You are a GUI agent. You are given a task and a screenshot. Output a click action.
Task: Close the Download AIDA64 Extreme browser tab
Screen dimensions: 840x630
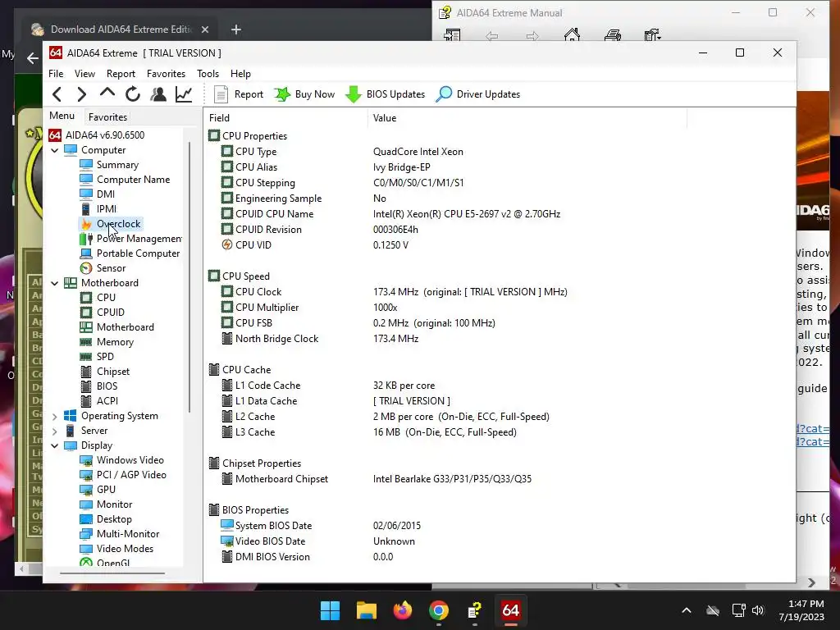coord(204,30)
